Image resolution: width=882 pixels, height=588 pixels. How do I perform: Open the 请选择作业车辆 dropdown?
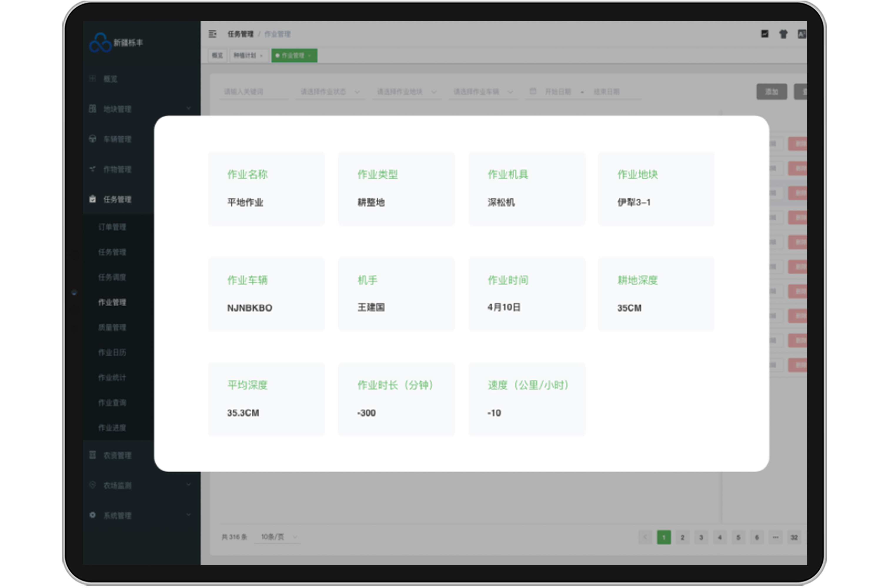[483, 92]
